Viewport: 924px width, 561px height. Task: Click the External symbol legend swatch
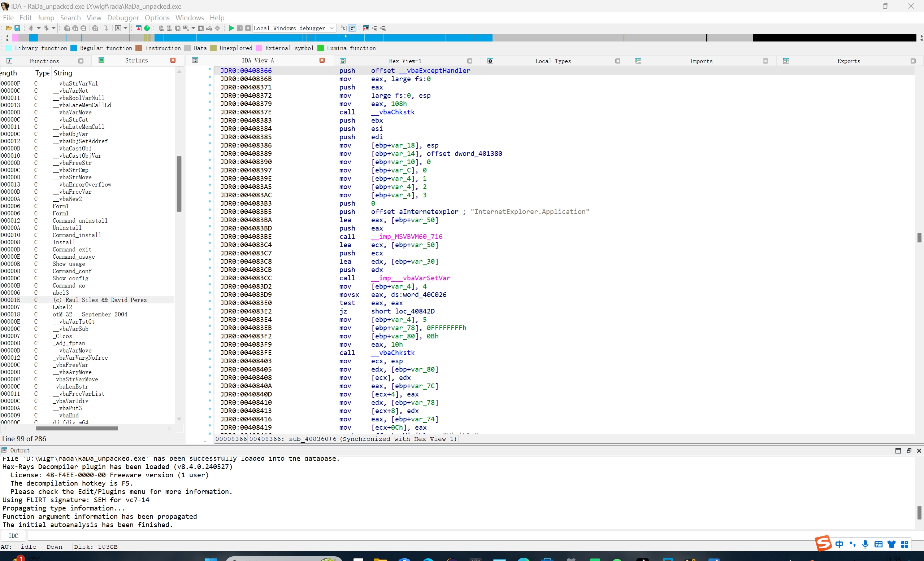click(259, 48)
